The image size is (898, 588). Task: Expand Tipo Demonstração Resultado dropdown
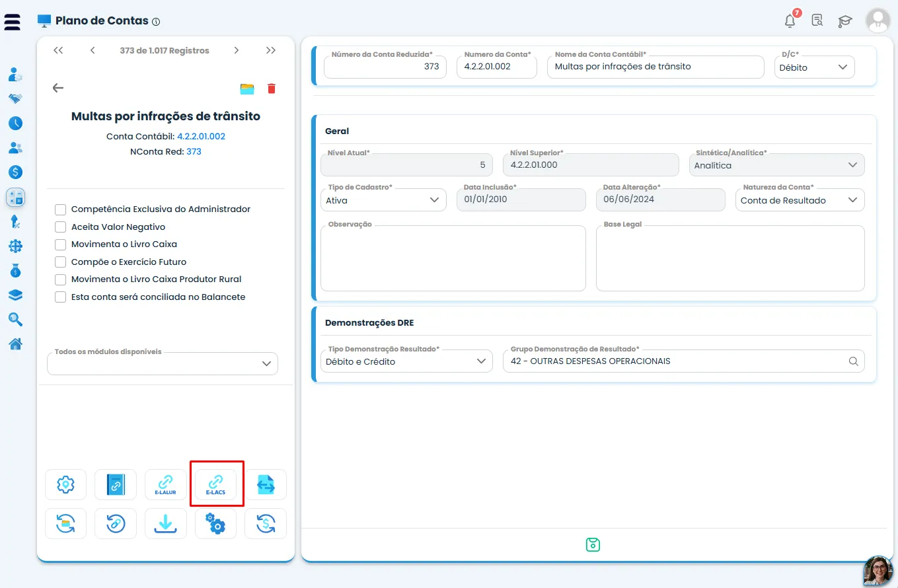pos(406,361)
